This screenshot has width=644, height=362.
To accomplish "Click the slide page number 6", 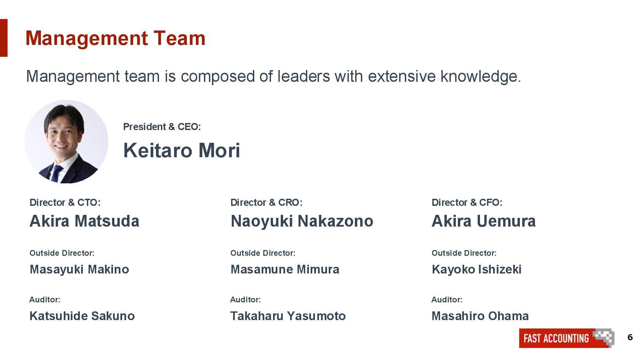I will [630, 337].
